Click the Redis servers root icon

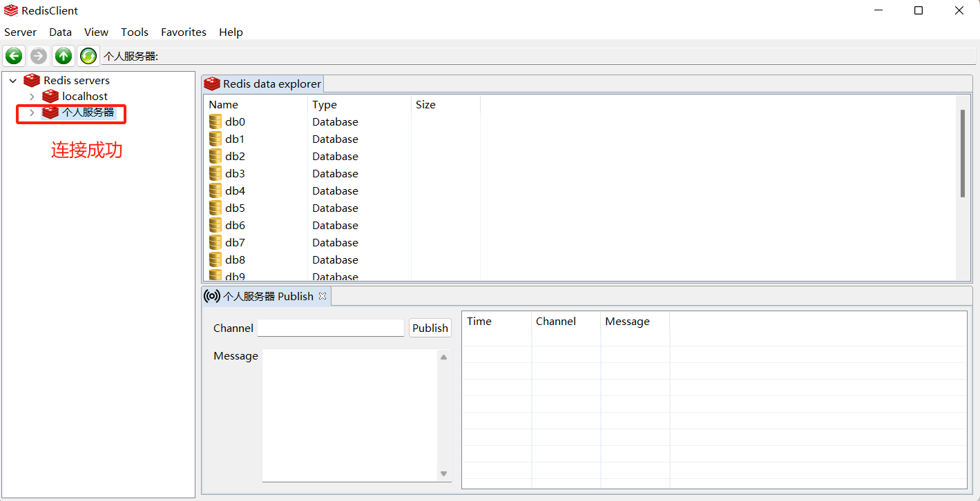point(32,81)
